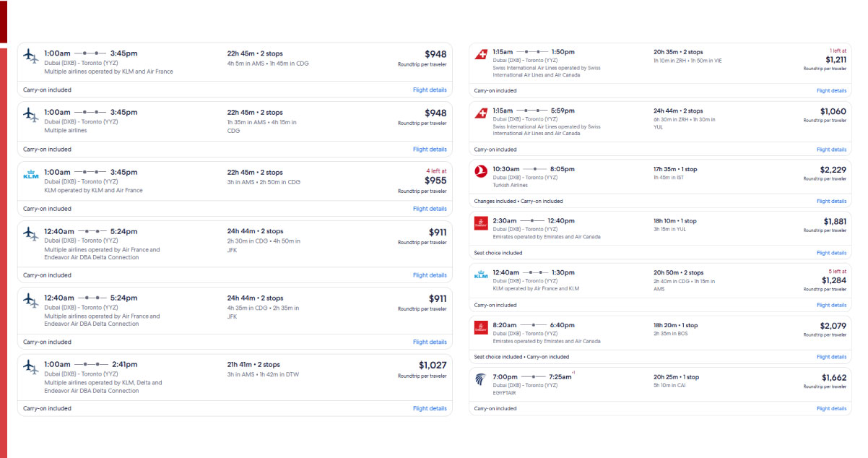
Task: Open Flight details for the $955 KLM flight
Action: [x=430, y=209]
